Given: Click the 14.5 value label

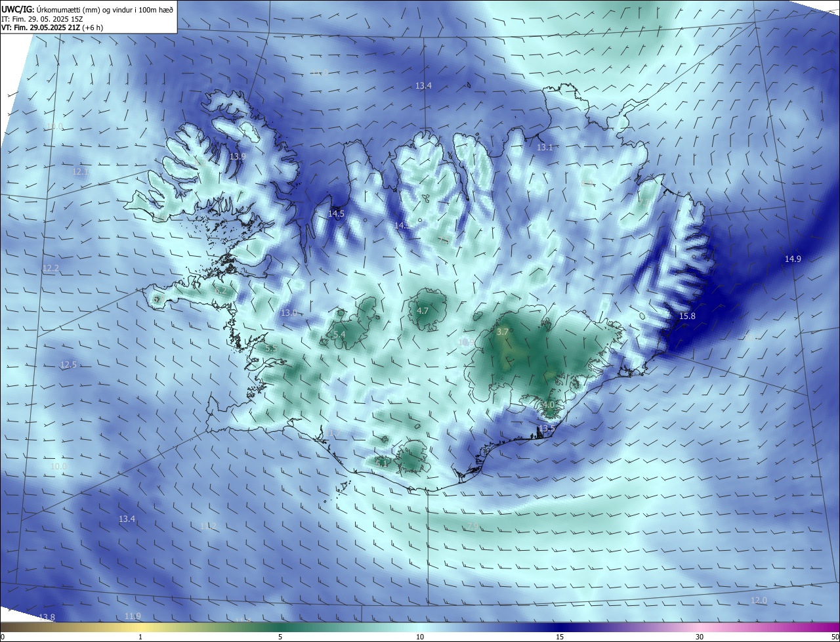Looking at the screenshot, I should [x=336, y=214].
